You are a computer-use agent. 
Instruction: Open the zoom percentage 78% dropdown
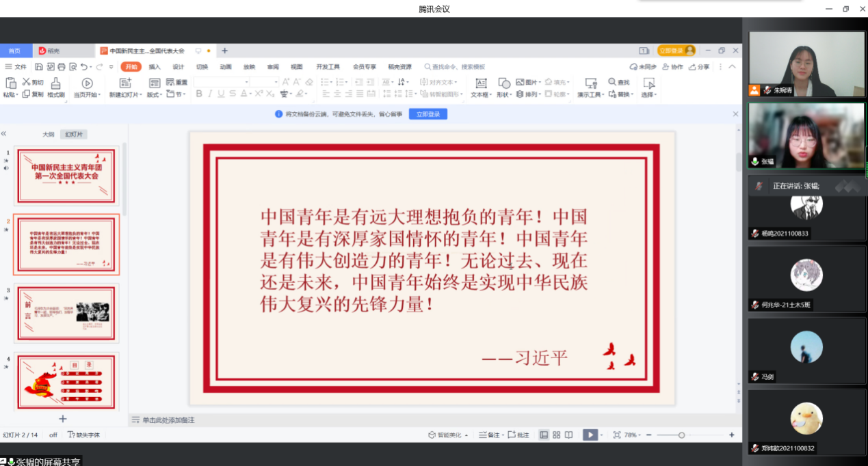(633, 435)
